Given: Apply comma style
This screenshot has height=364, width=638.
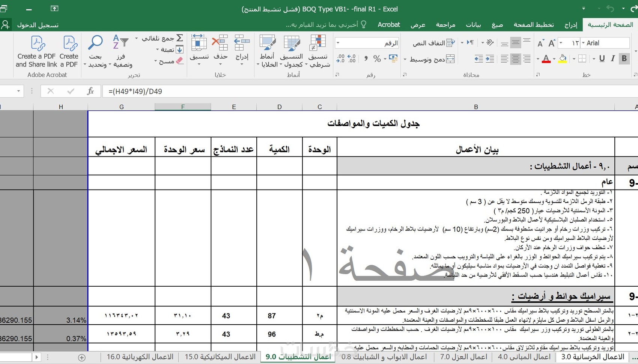Looking at the screenshot, I should [x=366, y=59].
